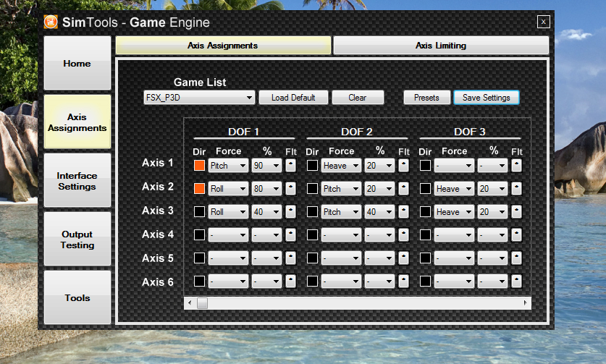Click the horizontal scrollbar thumb
The image size is (606, 364).
pos(202,303)
